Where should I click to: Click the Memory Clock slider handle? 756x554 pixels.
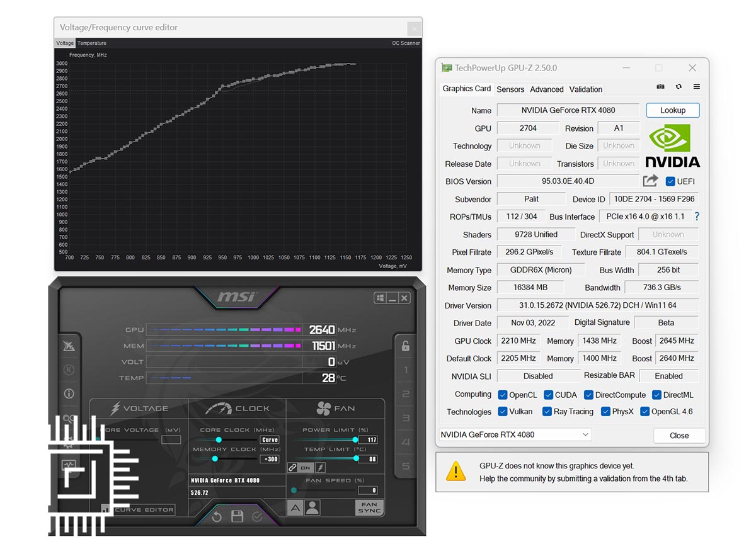pyautogui.click(x=215, y=458)
